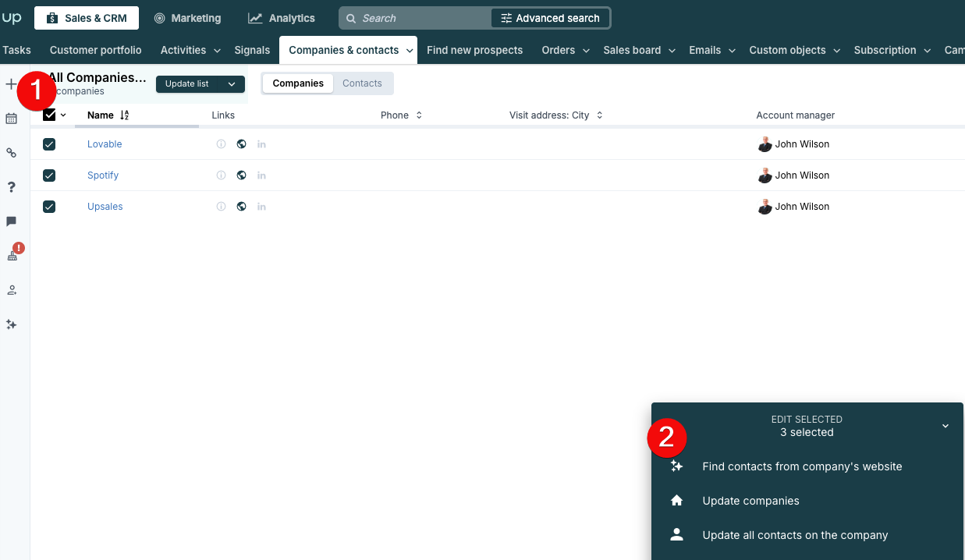965x560 pixels.
Task: Click info icon in Lovable row
Action: point(221,144)
